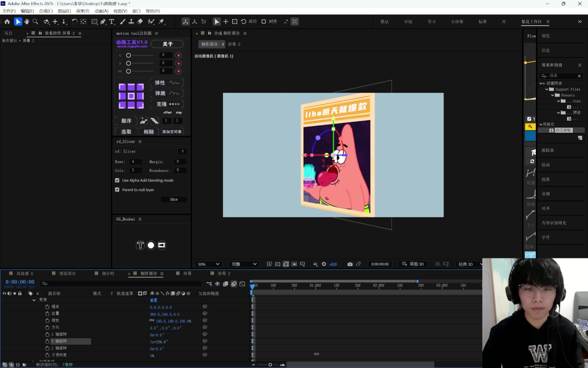The width and height of the screenshot is (588, 368).
Task: Uncheck Use Alpha Add blending mode
Action: point(117,180)
